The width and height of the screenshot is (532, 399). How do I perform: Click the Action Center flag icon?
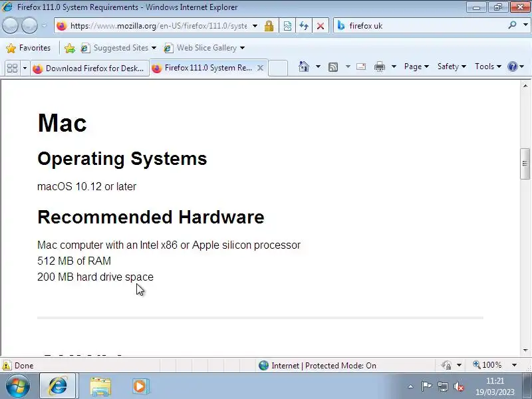[x=426, y=386]
